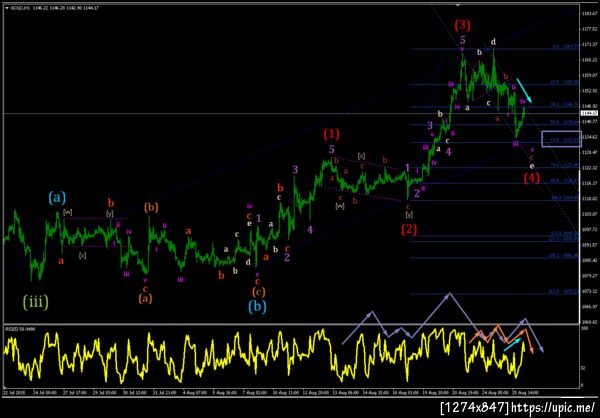The width and height of the screenshot is (600, 418).
Task: Select the green (iii) wave label
Action: coord(36,302)
